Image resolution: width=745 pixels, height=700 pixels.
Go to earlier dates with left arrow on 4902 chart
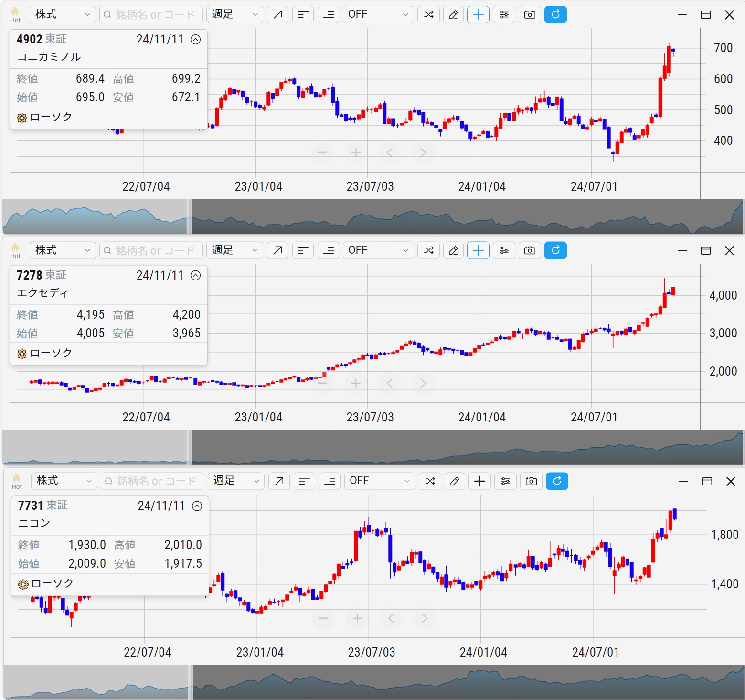point(390,152)
